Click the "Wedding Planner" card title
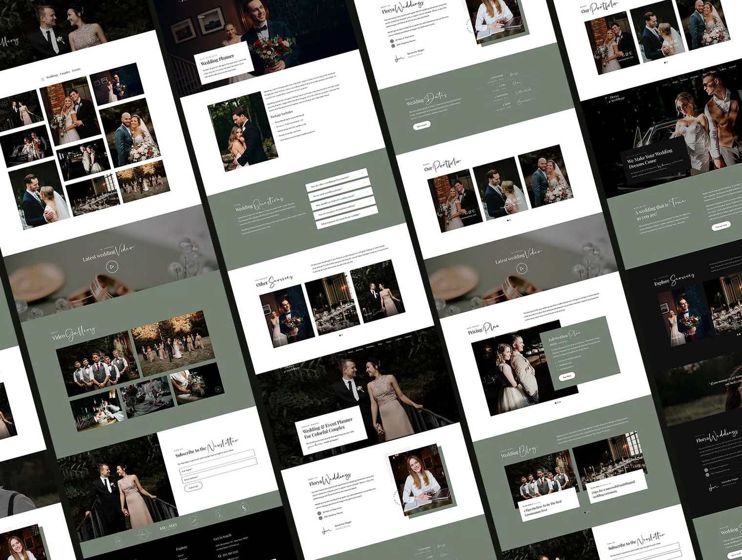742x560 pixels. 217,60
